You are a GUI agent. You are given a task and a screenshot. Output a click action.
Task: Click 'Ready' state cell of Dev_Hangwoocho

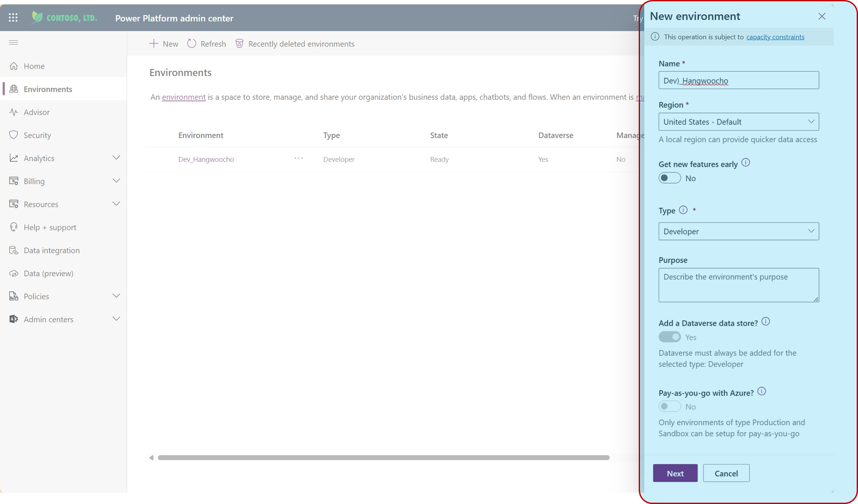(439, 159)
